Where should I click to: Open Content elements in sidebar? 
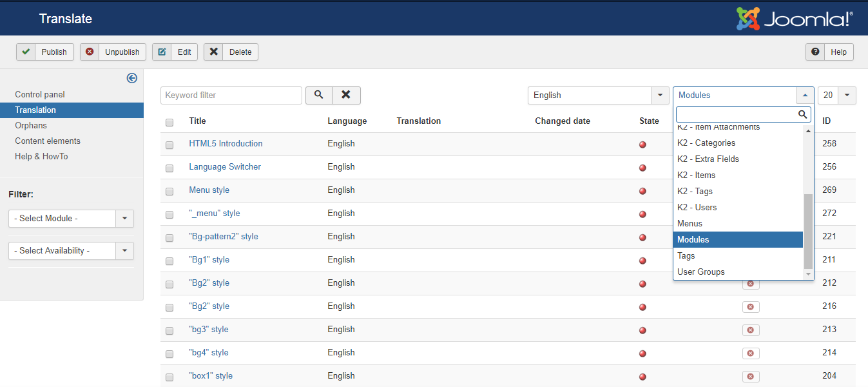pos(48,141)
